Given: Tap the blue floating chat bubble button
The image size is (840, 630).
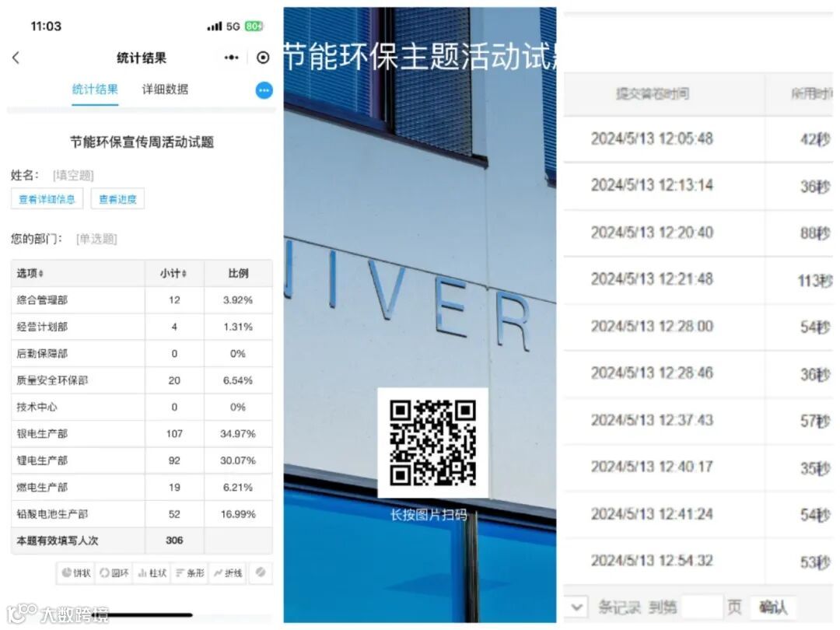Looking at the screenshot, I should point(264,90).
